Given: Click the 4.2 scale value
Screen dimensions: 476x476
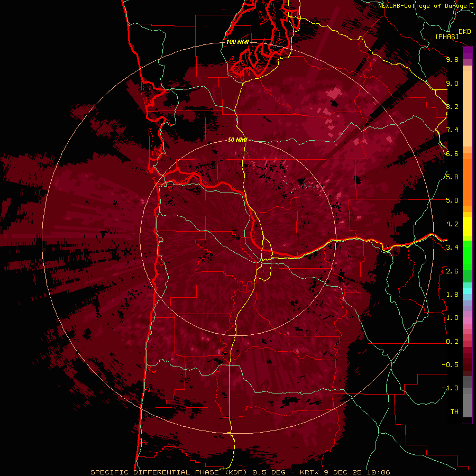Looking at the screenshot, I should (x=452, y=224).
